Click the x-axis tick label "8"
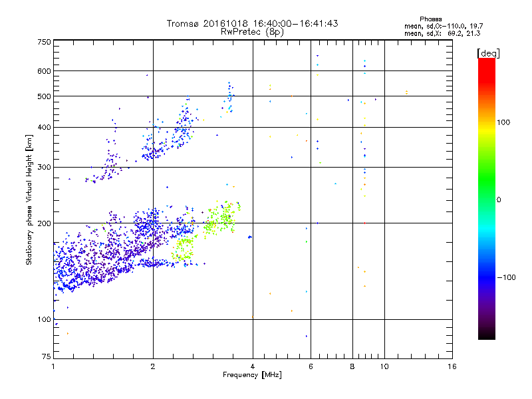 click(x=352, y=366)
